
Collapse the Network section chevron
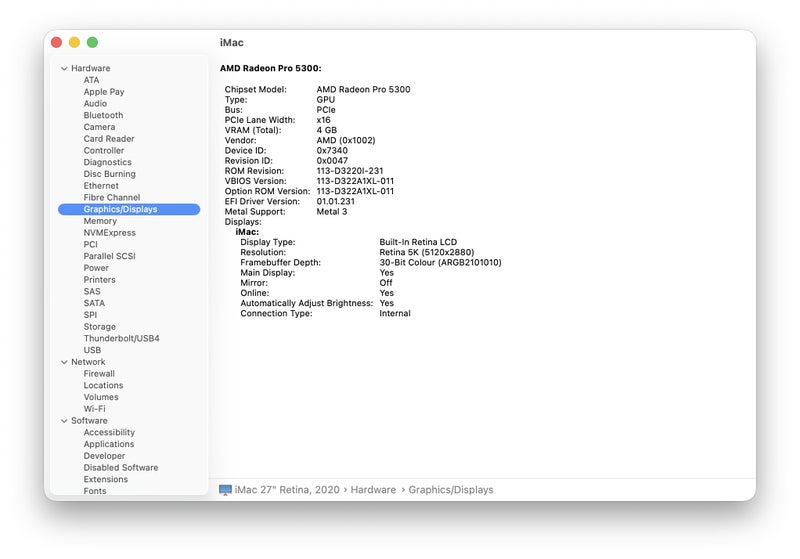pos(64,362)
